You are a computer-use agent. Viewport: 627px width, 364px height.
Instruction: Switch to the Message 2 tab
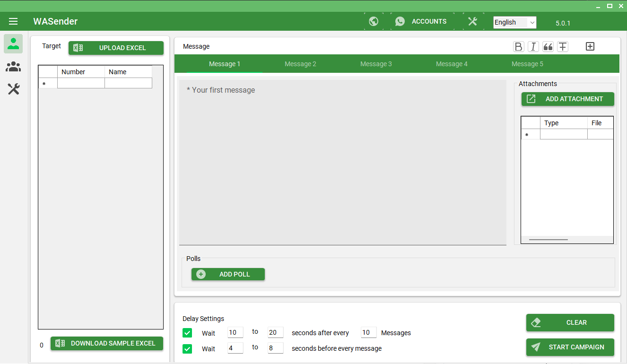coord(300,64)
